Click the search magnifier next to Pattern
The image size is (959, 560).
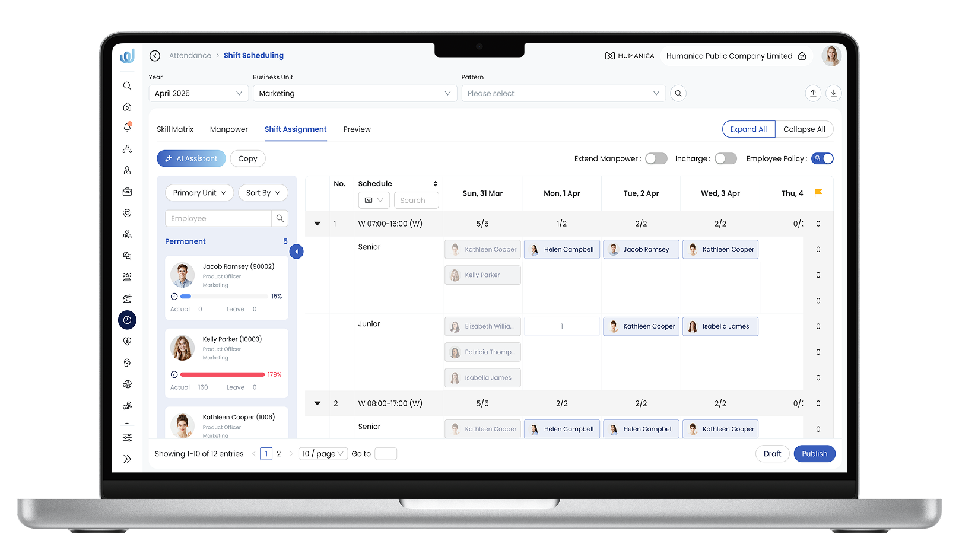coord(678,93)
